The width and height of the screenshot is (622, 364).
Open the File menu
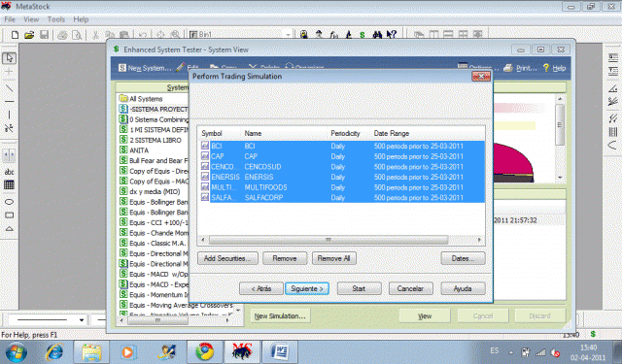tap(10, 19)
